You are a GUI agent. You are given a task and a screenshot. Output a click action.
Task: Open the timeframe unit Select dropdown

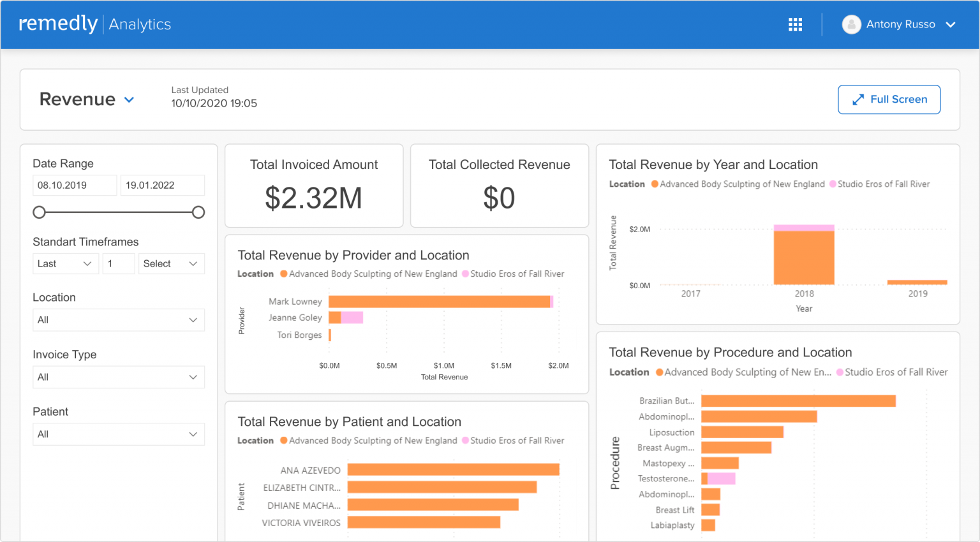(171, 264)
